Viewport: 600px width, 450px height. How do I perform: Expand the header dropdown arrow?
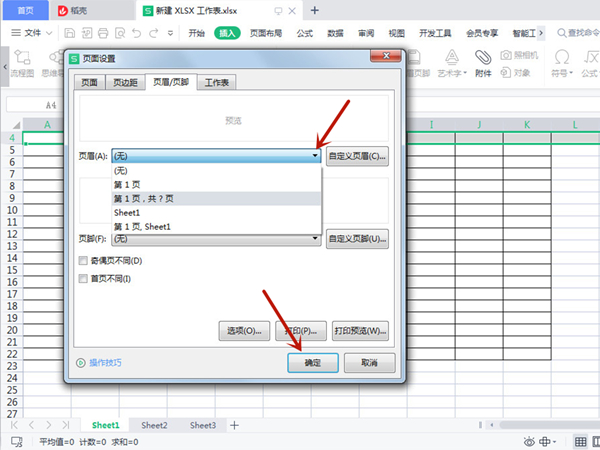[315, 157]
